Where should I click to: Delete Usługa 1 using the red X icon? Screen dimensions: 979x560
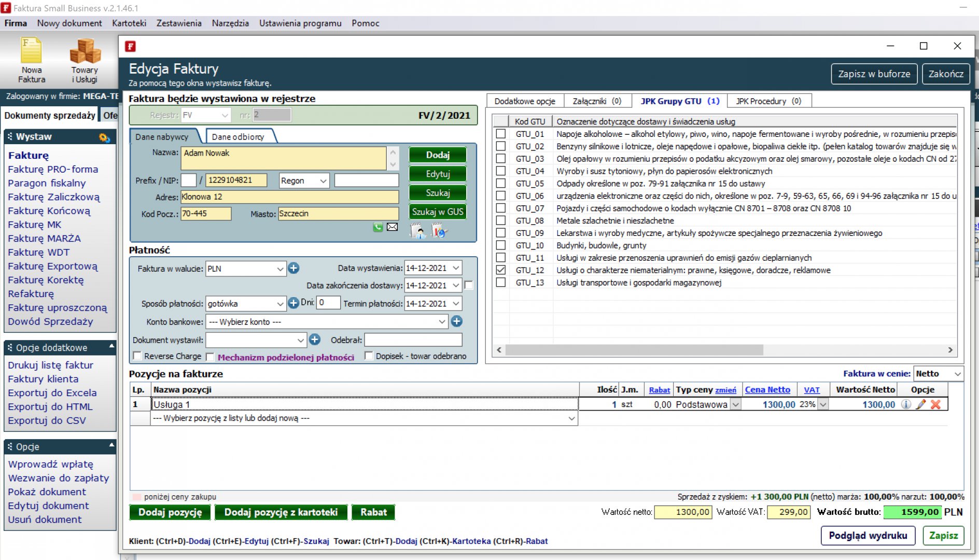[936, 404]
